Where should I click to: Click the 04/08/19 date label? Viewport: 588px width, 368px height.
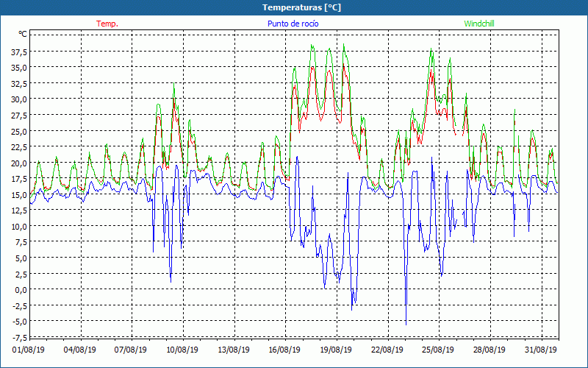80,350
